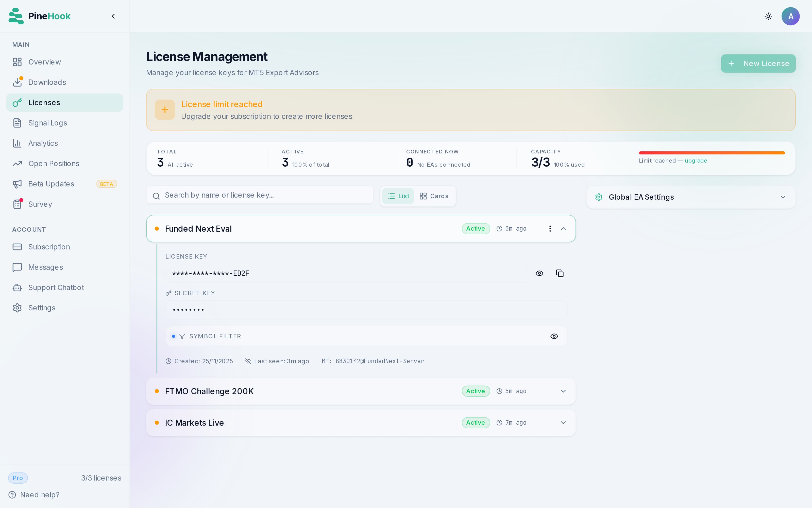
Task: Open the user avatar menu
Action: click(790, 16)
